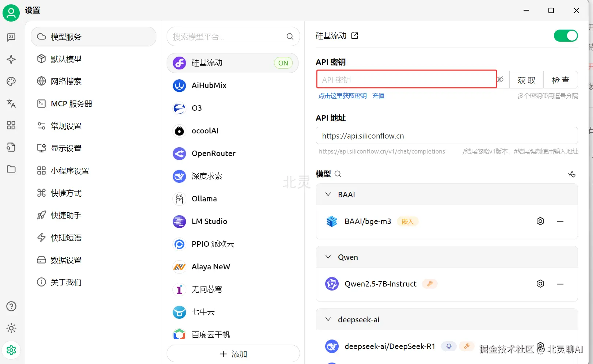Click the 添加 provider button
Screen dimensions: 593x364
[x=233, y=354]
